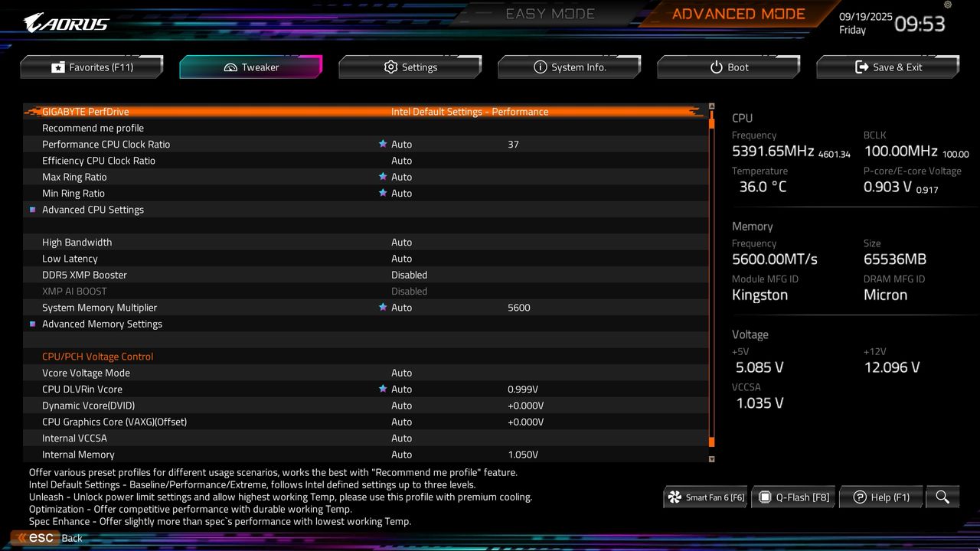The width and height of the screenshot is (980, 551).
Task: Click the AORUS logo
Action: 65,22
